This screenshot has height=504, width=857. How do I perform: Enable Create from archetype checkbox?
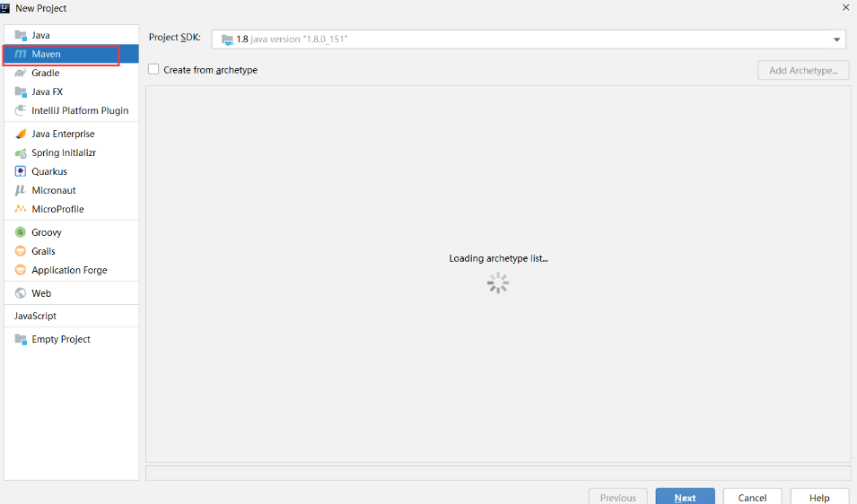point(153,69)
